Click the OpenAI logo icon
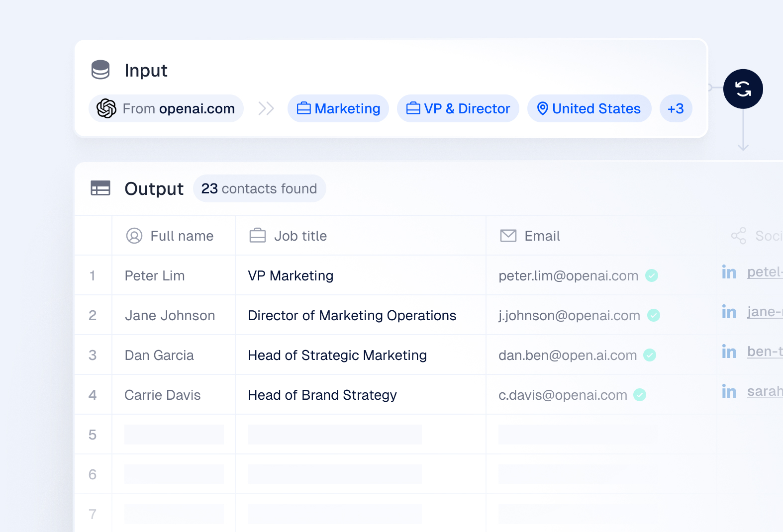The image size is (783, 532). coord(106,108)
